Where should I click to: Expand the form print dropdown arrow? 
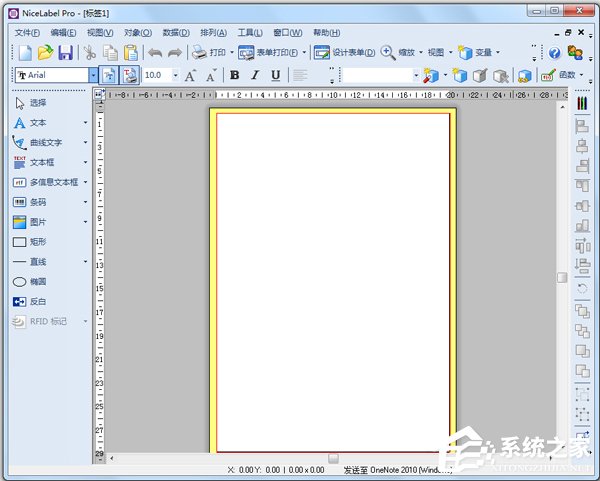[304, 52]
